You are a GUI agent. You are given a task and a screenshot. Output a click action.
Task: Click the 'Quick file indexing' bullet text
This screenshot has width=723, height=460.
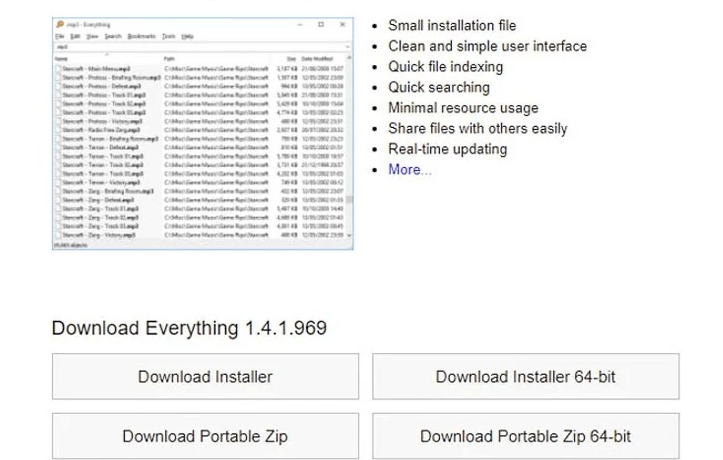(x=445, y=67)
